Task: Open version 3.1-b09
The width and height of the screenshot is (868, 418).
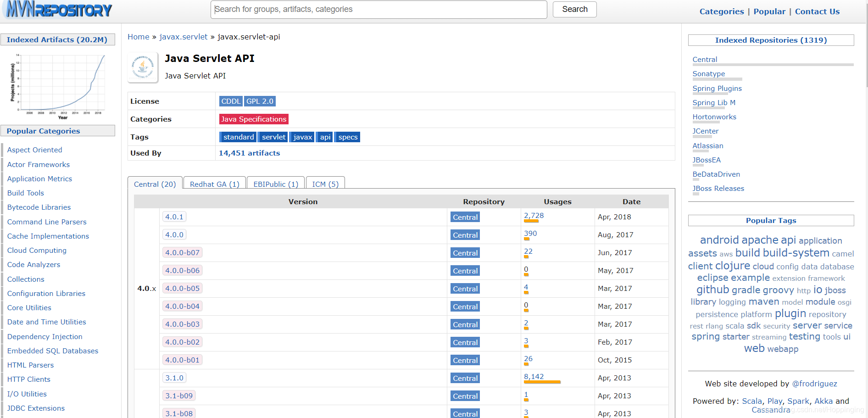Action: point(179,396)
